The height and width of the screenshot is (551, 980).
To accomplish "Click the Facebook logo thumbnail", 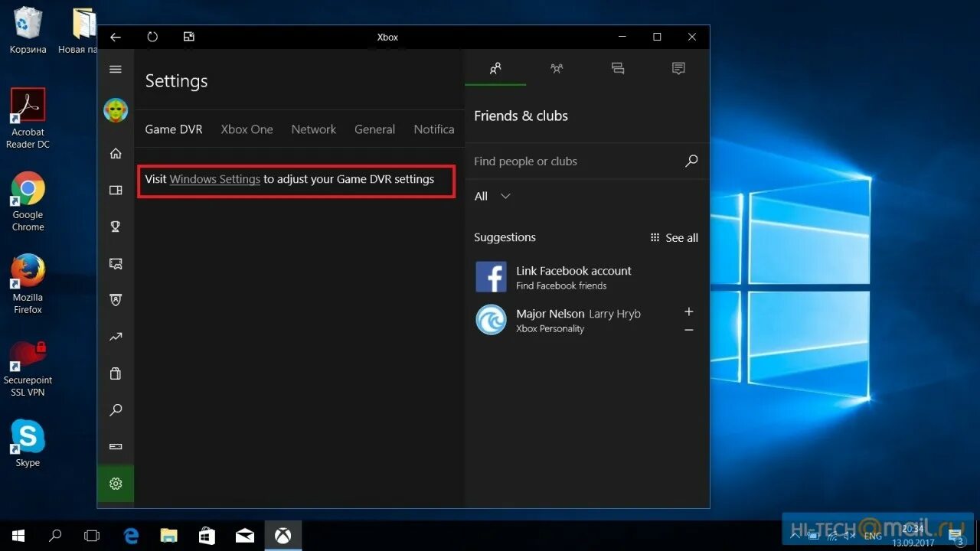I will pyautogui.click(x=491, y=277).
